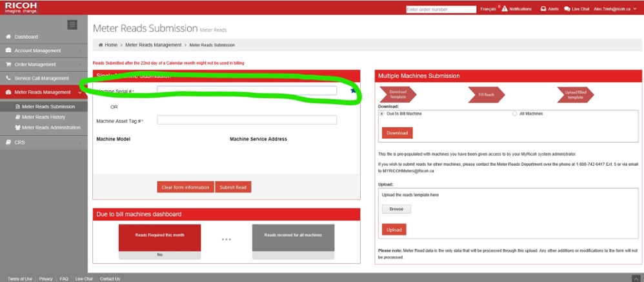Open the Contact Us footer link

click(x=110, y=279)
